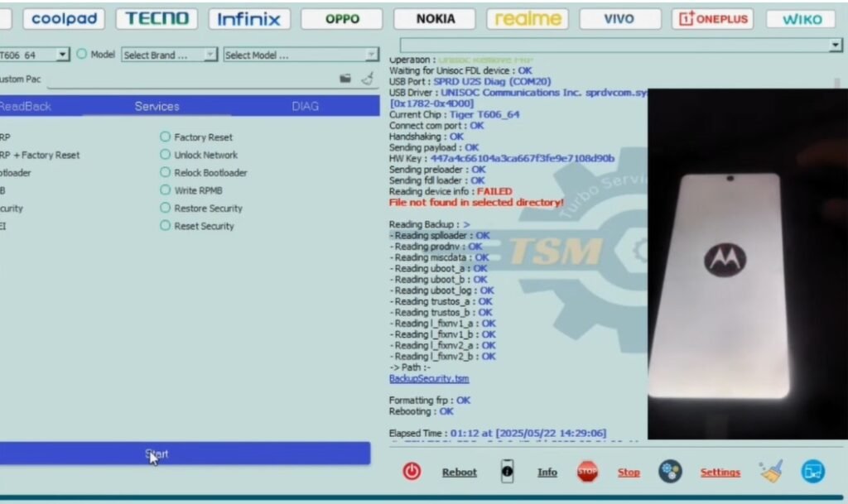Click the settings gear icon

670,472
